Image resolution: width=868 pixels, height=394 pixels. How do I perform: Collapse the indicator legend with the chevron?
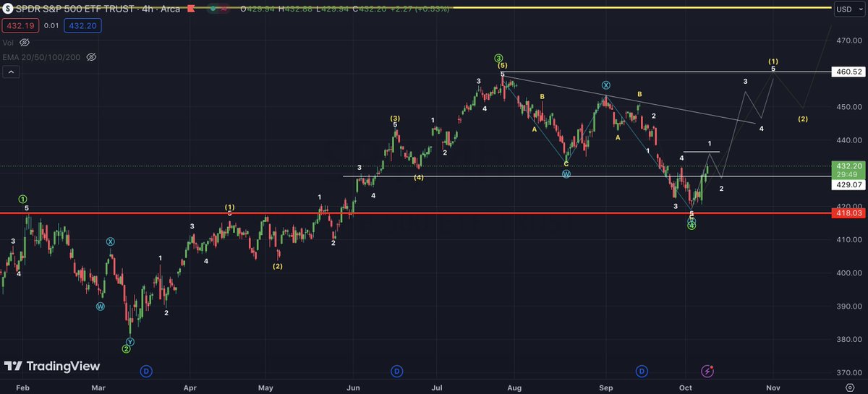10,72
